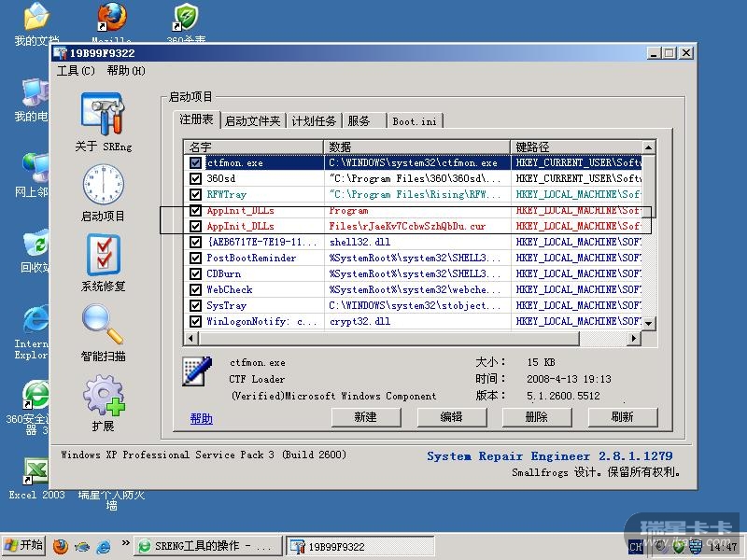Click the 新建 button

(x=366, y=417)
